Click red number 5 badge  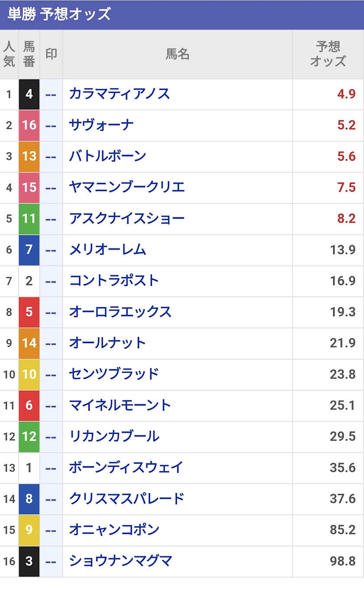[29, 312]
